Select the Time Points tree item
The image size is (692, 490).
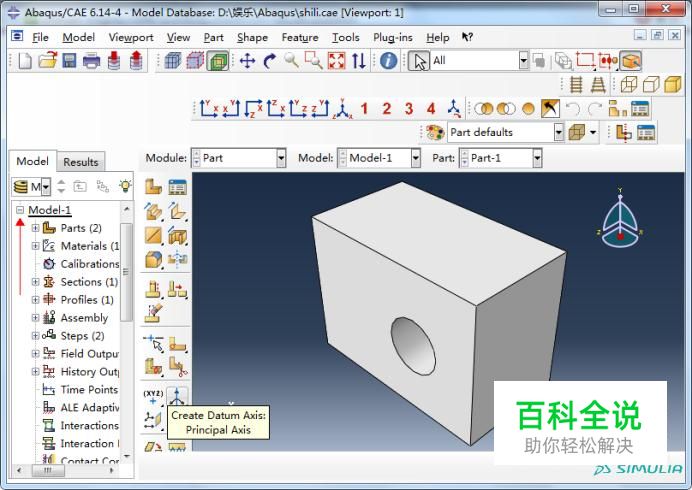click(89, 390)
